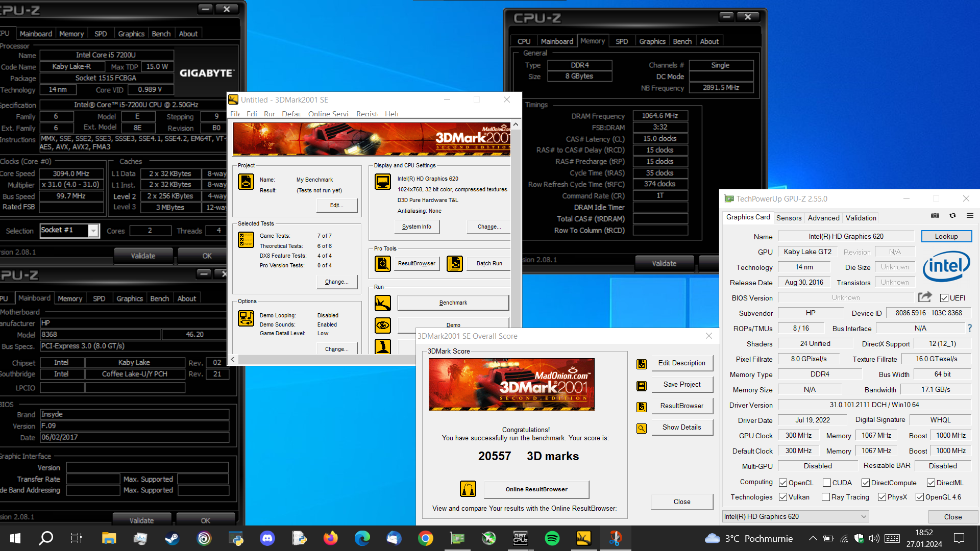The width and height of the screenshot is (980, 551).
Task: Open the Socket #1 selection dropdown in CPU-Z
Action: tap(69, 231)
